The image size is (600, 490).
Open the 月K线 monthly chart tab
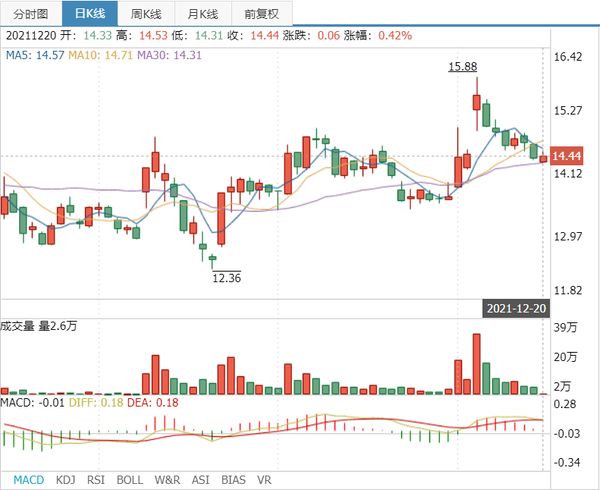(x=205, y=13)
